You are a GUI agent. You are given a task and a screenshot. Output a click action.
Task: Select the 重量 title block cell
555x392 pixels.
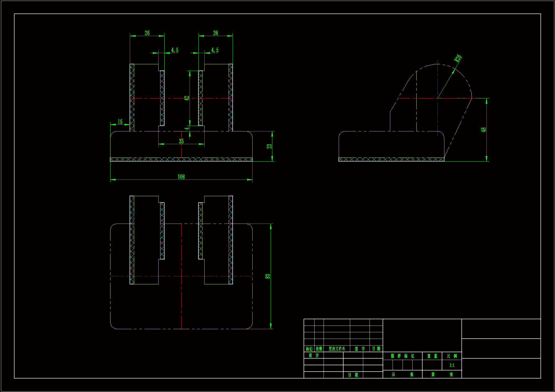tap(432, 356)
